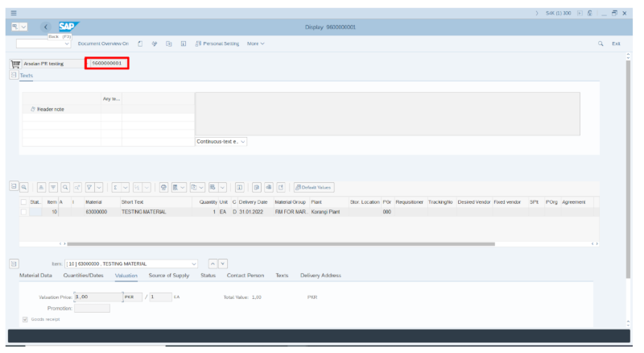Collapse the Texts header section icon

pos(14,74)
